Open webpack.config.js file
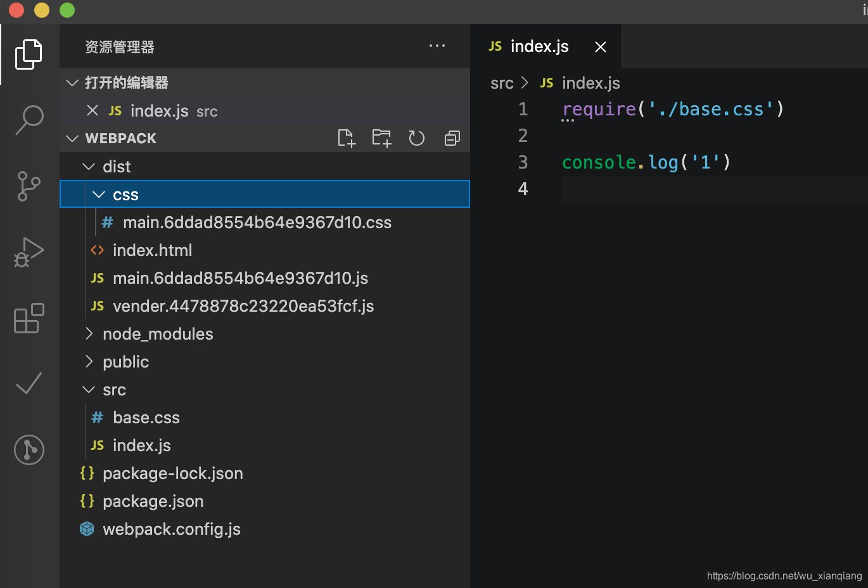The height and width of the screenshot is (588, 868). (x=171, y=529)
